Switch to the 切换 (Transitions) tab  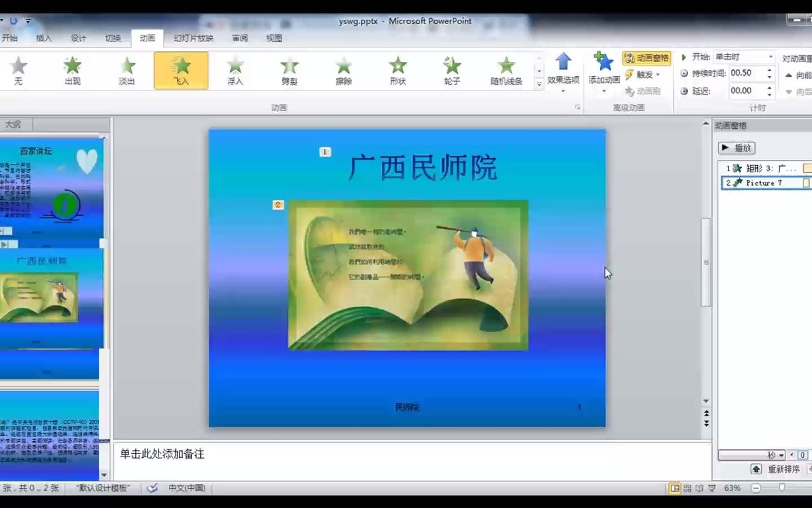point(113,38)
